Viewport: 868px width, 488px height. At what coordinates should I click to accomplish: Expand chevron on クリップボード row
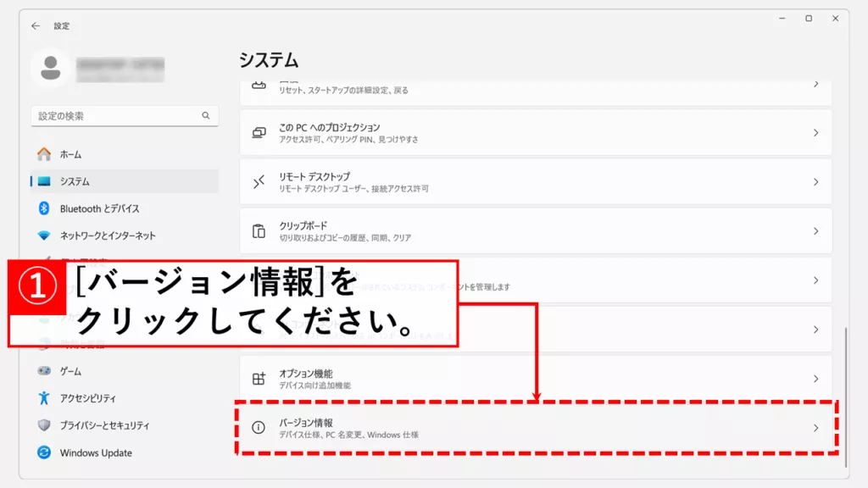[816, 231]
